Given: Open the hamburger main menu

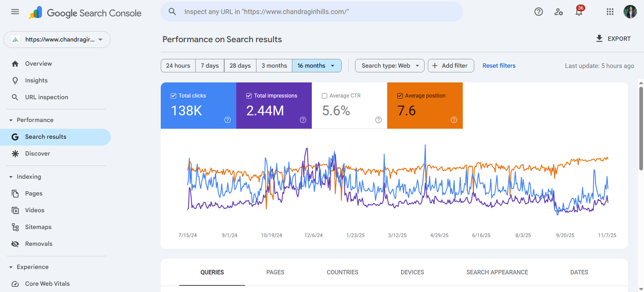Looking at the screenshot, I should tap(15, 11).
